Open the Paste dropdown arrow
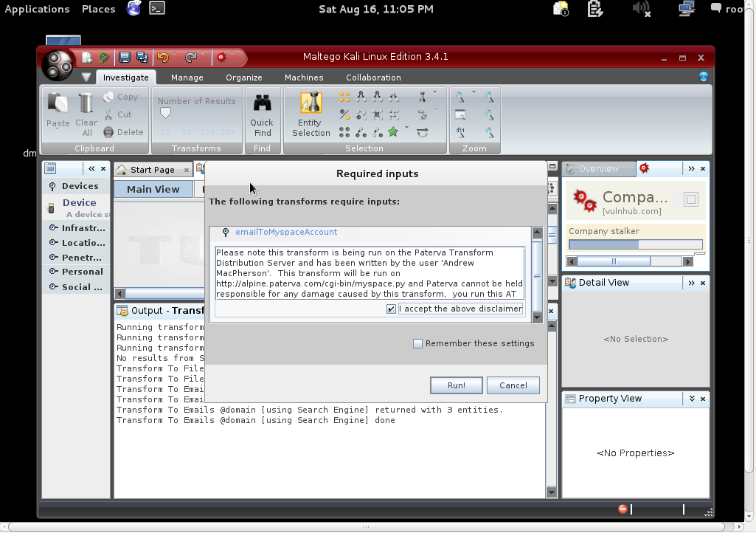The image size is (756, 533). tap(58, 131)
